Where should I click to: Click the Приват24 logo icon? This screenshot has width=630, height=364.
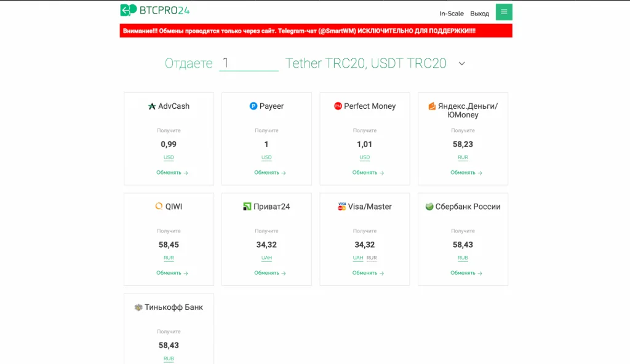pos(247,207)
